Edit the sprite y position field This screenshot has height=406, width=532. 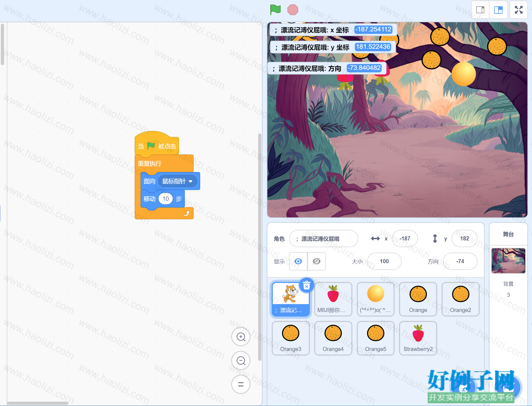[464, 239]
